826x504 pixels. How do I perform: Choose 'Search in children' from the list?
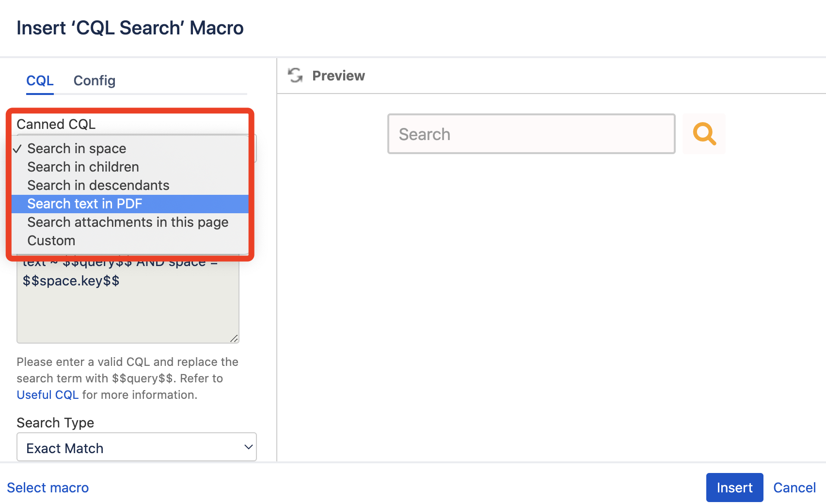(x=83, y=167)
